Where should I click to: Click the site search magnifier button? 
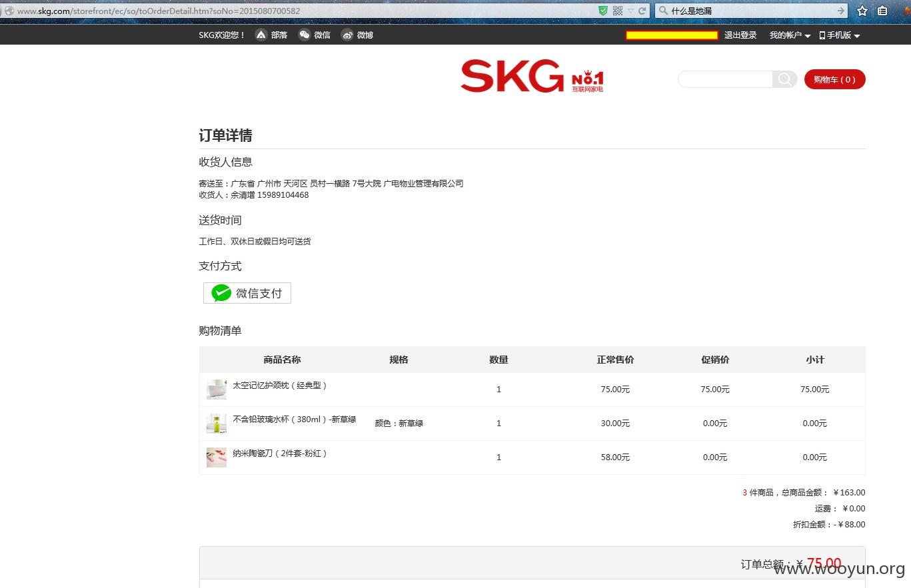coord(784,79)
